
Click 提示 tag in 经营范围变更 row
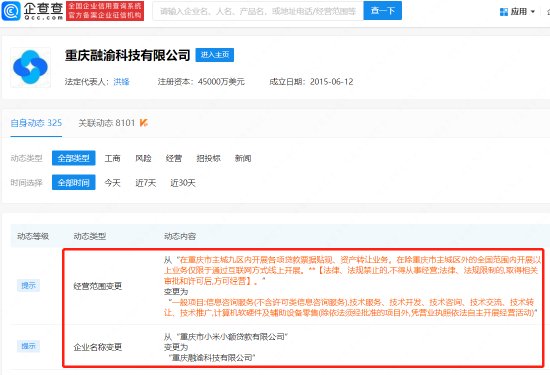28,286
